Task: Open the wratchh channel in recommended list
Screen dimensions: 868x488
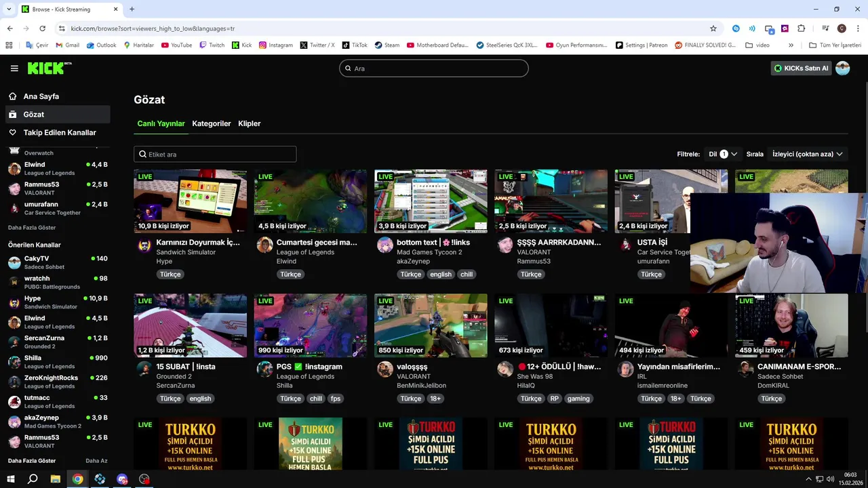Action: click(58, 282)
